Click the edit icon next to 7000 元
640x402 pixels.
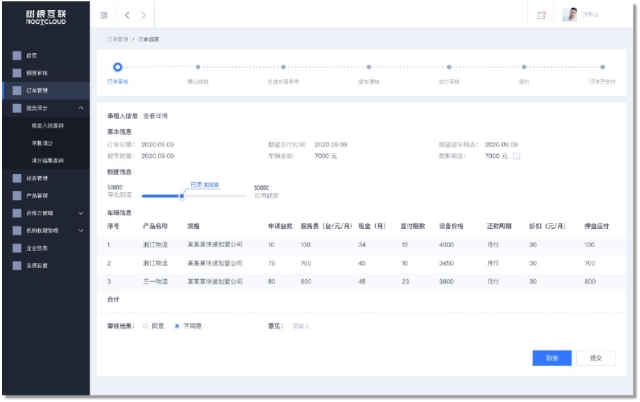click(x=516, y=156)
